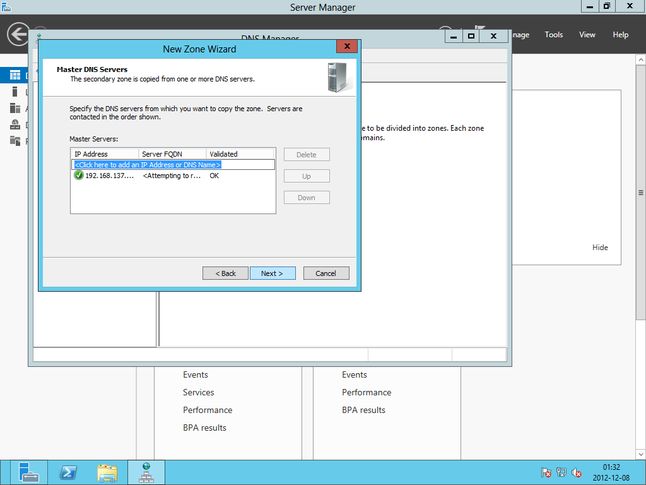Click the Next button in wizard

272,273
